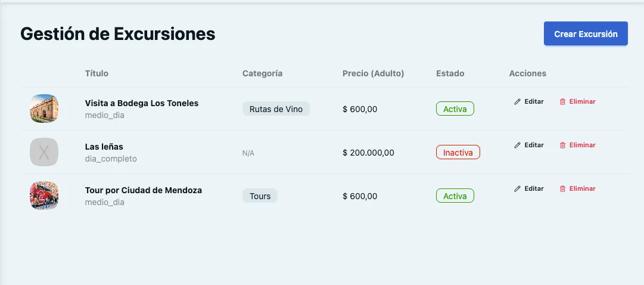Screen dimensions: 644x285
Task: Click the pencil edit icon for Las leñas
Action: 518,145
